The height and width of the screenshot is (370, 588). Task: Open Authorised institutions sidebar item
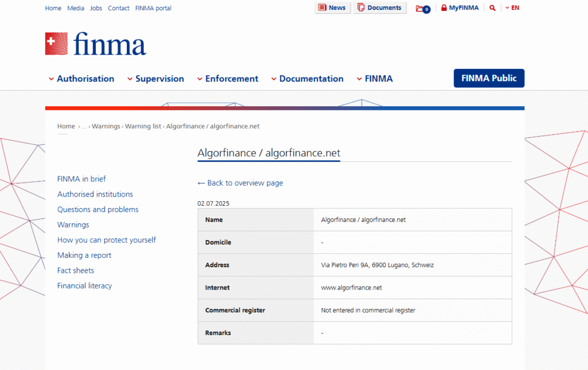tap(95, 194)
